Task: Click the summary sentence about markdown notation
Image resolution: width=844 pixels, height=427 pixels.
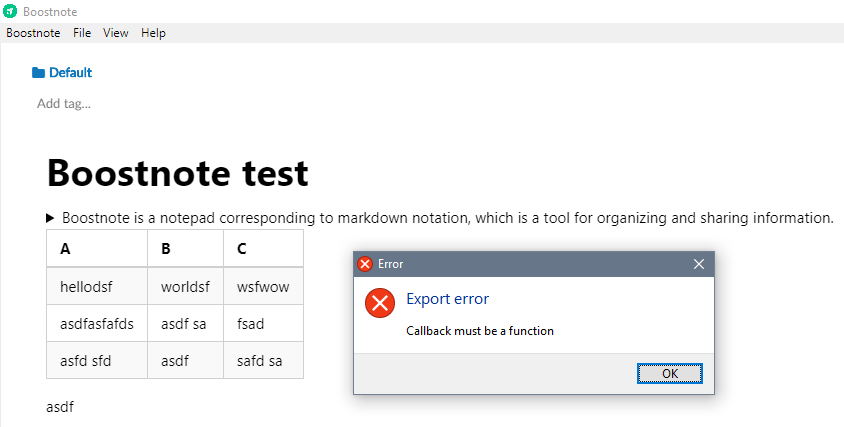Action: pyautogui.click(x=448, y=218)
